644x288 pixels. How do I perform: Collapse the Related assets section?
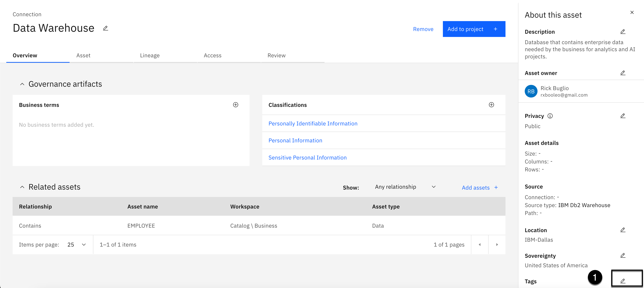click(22, 187)
